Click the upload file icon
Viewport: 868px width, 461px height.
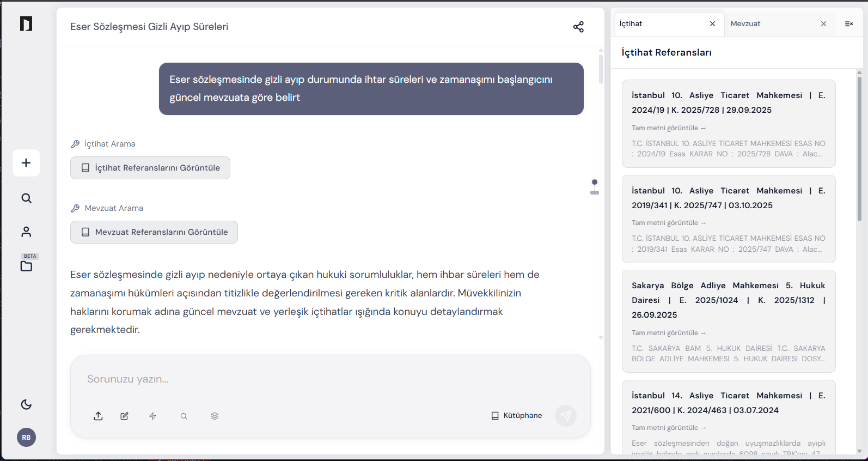point(98,416)
